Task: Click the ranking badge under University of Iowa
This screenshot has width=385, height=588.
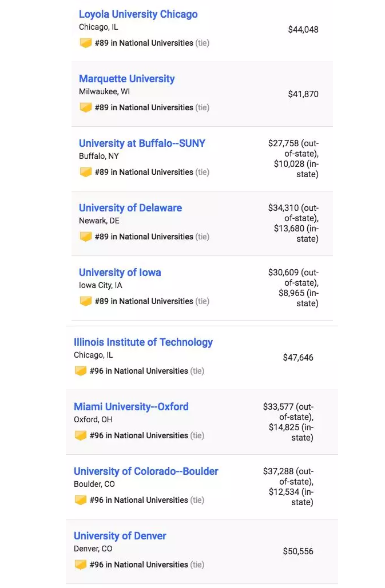Action: click(x=86, y=301)
